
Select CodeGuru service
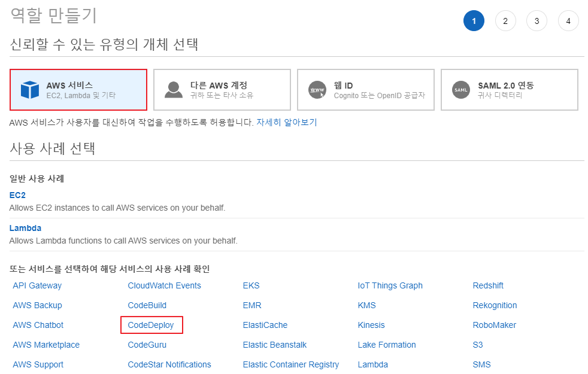point(147,345)
